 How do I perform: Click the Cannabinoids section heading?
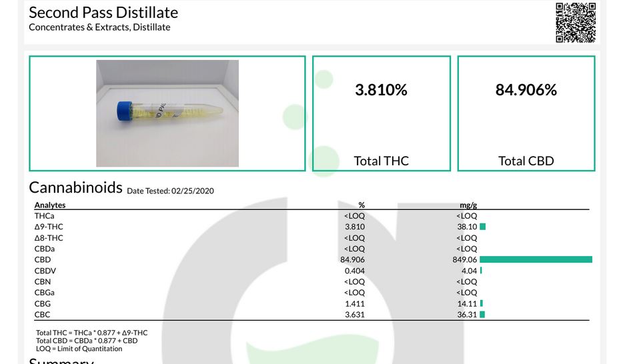tap(75, 187)
